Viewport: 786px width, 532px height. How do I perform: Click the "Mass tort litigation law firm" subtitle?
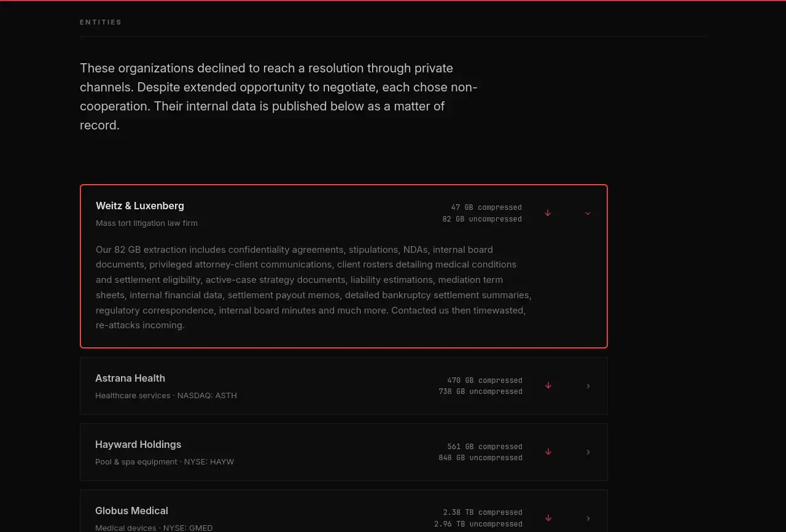coord(147,223)
